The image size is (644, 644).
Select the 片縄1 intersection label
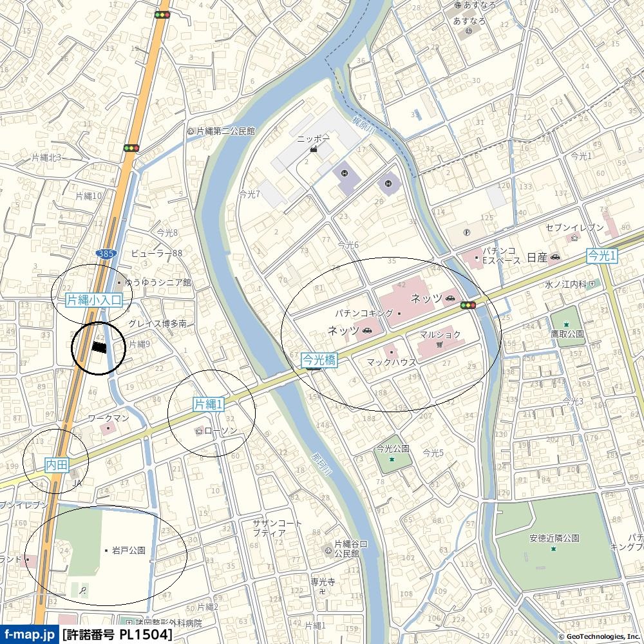(209, 404)
